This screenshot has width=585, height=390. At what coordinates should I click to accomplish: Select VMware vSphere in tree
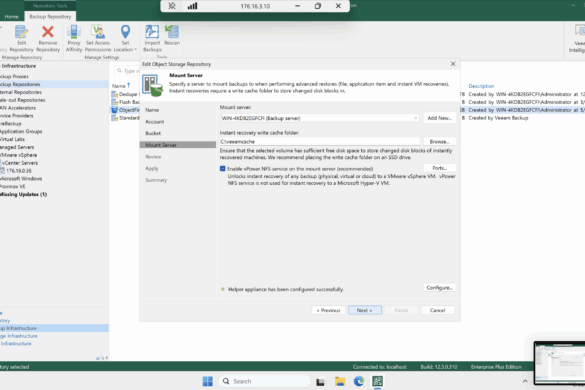pyautogui.click(x=18, y=155)
